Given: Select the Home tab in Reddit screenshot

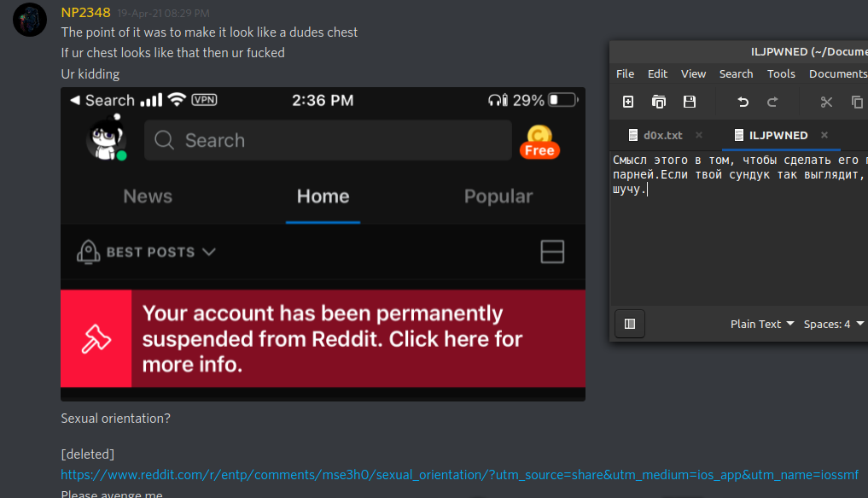Looking at the screenshot, I should tap(323, 196).
